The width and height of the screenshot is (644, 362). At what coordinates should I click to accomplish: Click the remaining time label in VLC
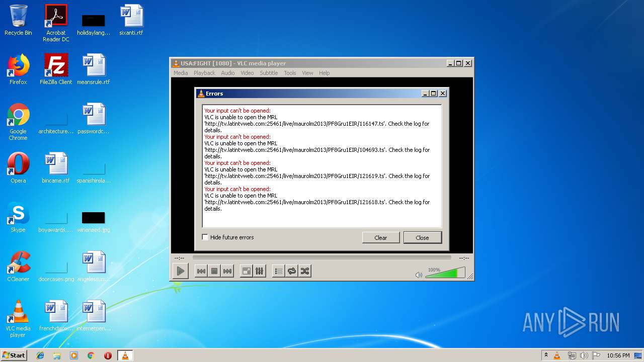point(464,258)
